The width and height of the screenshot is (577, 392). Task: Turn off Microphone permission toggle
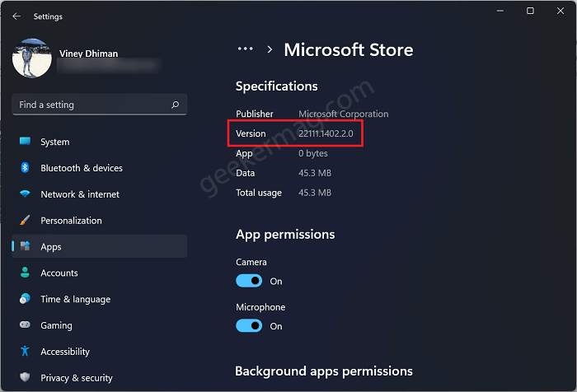(249, 326)
